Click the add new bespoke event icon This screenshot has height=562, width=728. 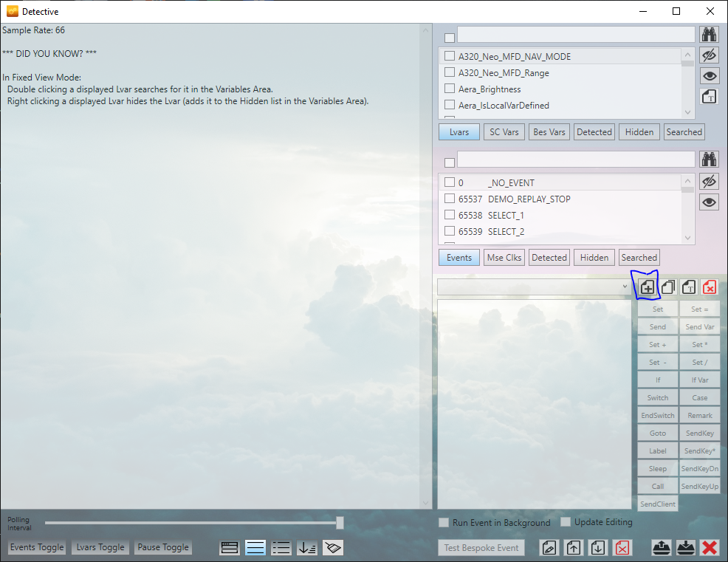click(x=647, y=287)
